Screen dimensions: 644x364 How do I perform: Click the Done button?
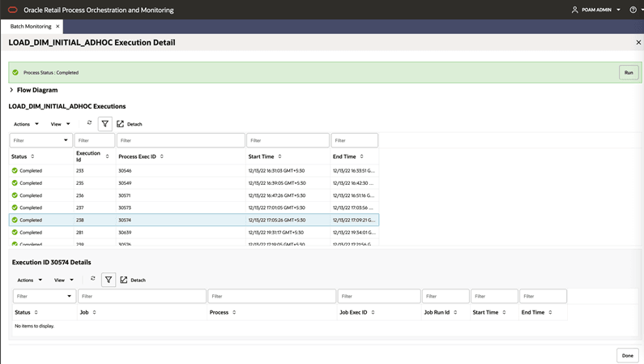(627, 356)
